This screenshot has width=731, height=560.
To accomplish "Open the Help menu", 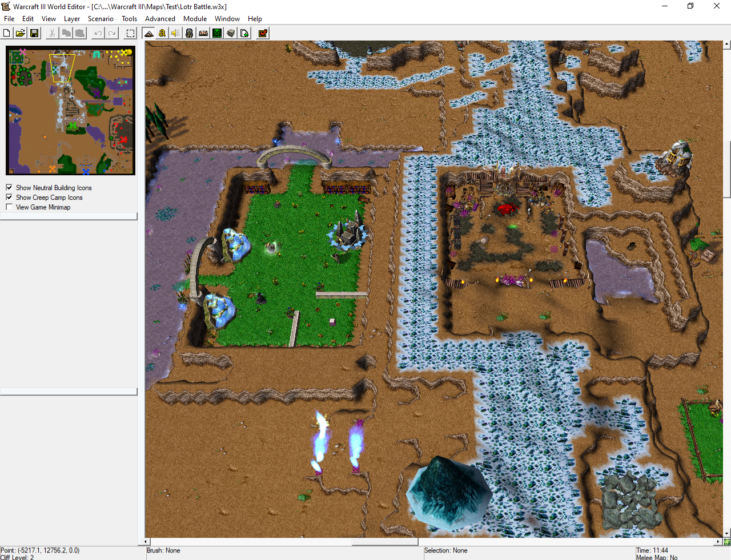I will [x=255, y=19].
